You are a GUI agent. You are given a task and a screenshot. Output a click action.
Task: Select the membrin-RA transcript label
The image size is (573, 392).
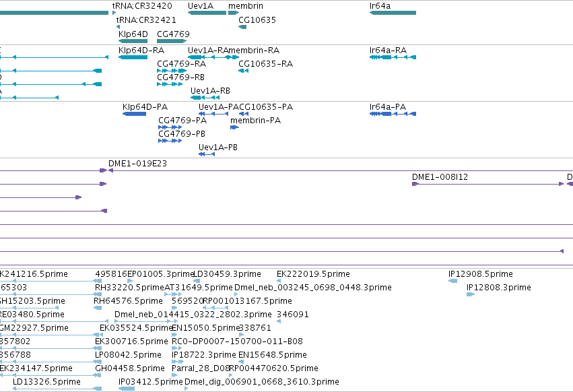(254, 51)
